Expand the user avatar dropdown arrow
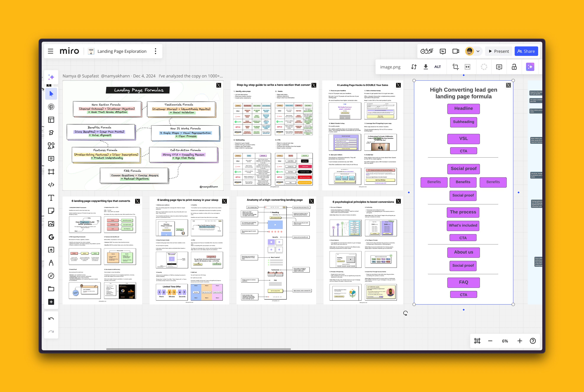The height and width of the screenshot is (392, 584). (x=478, y=51)
